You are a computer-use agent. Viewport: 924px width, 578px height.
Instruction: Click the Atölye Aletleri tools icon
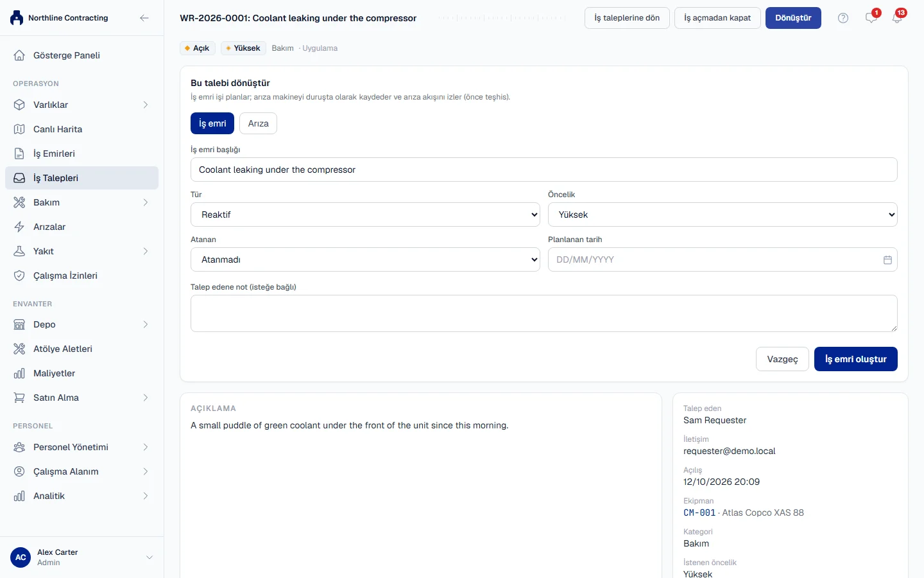pyautogui.click(x=19, y=349)
